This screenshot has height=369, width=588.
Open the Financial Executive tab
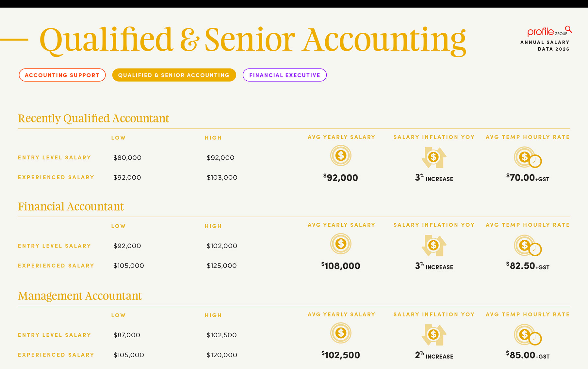(285, 75)
